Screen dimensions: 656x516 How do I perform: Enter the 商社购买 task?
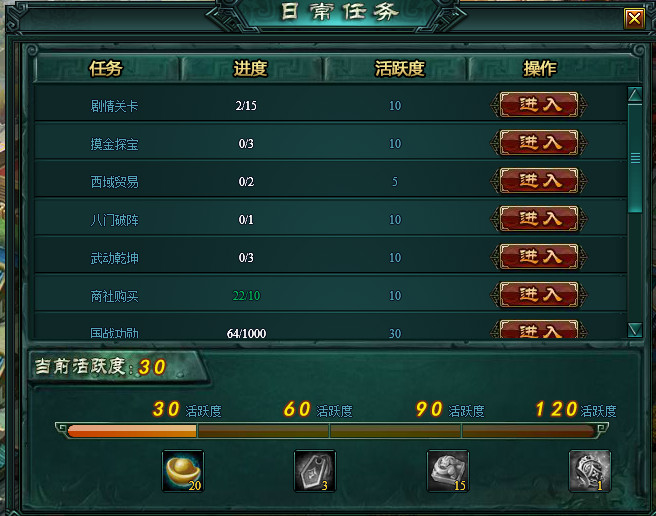[x=539, y=295]
